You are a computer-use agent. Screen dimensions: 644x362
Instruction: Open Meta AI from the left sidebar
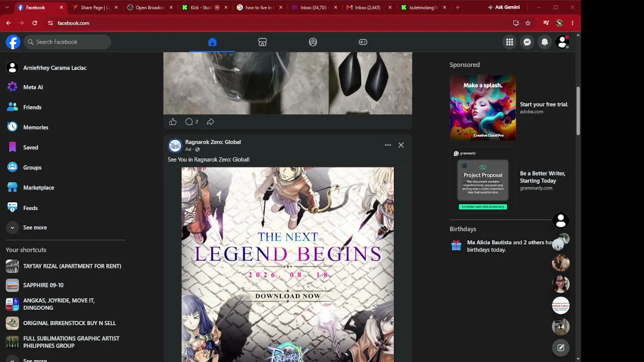tap(65, 87)
